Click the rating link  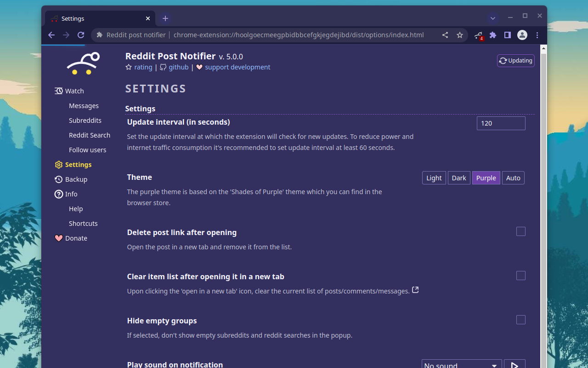(x=143, y=67)
